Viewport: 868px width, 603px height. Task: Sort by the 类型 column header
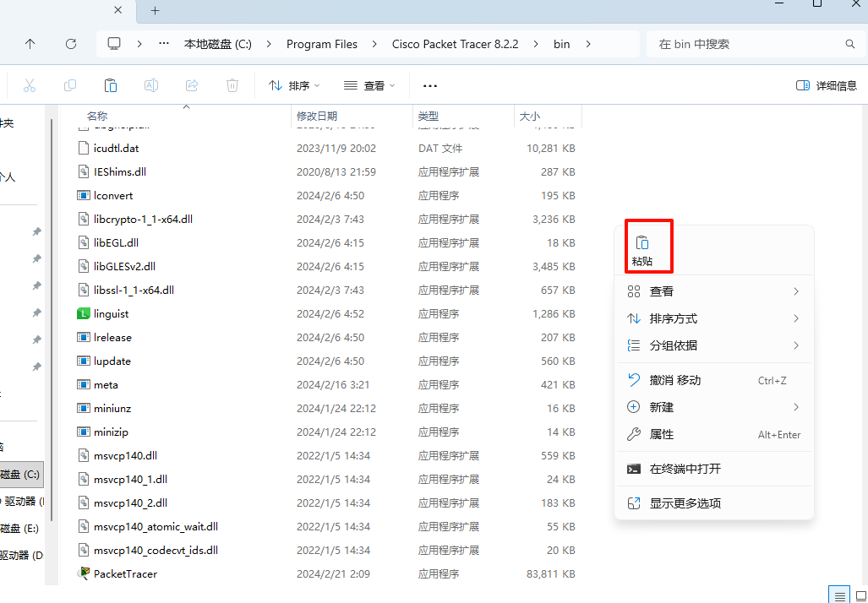(x=429, y=117)
